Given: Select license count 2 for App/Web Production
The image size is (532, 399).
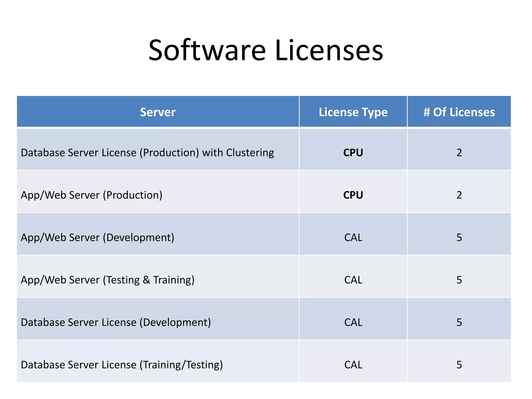Looking at the screenshot, I should point(459,195).
